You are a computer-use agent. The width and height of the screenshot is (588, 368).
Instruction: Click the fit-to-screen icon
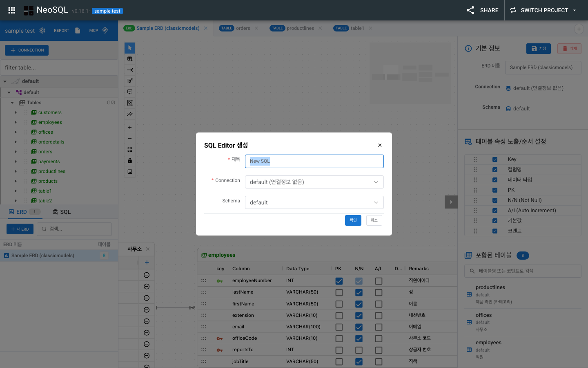pyautogui.click(x=129, y=149)
